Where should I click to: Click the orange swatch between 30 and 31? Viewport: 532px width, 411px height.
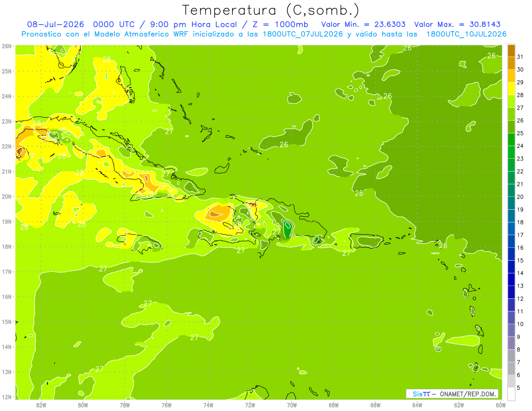click(x=511, y=63)
